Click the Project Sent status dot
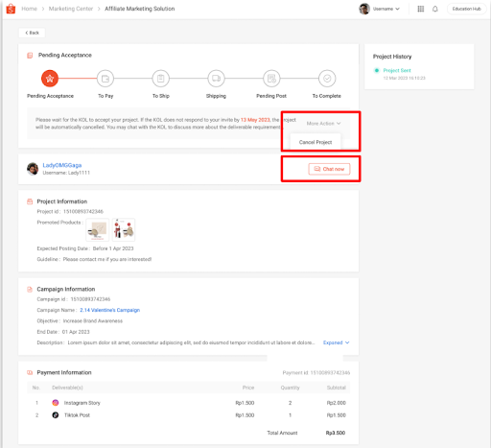 (377, 70)
